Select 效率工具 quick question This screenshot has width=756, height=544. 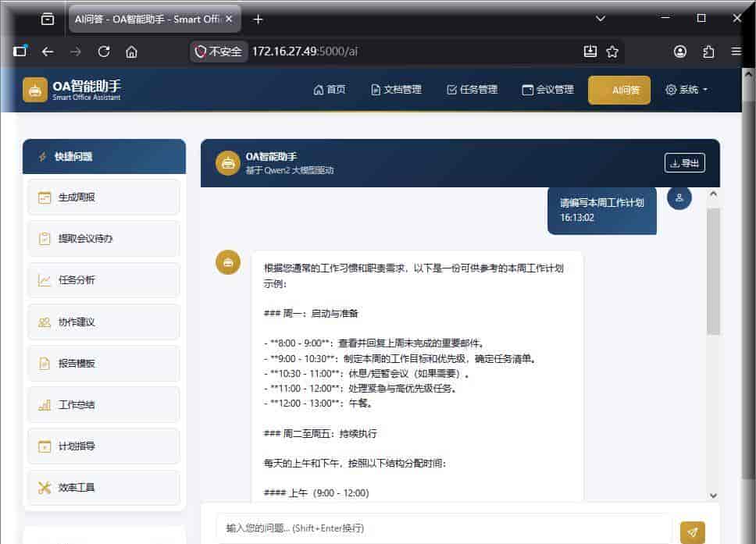(x=104, y=488)
